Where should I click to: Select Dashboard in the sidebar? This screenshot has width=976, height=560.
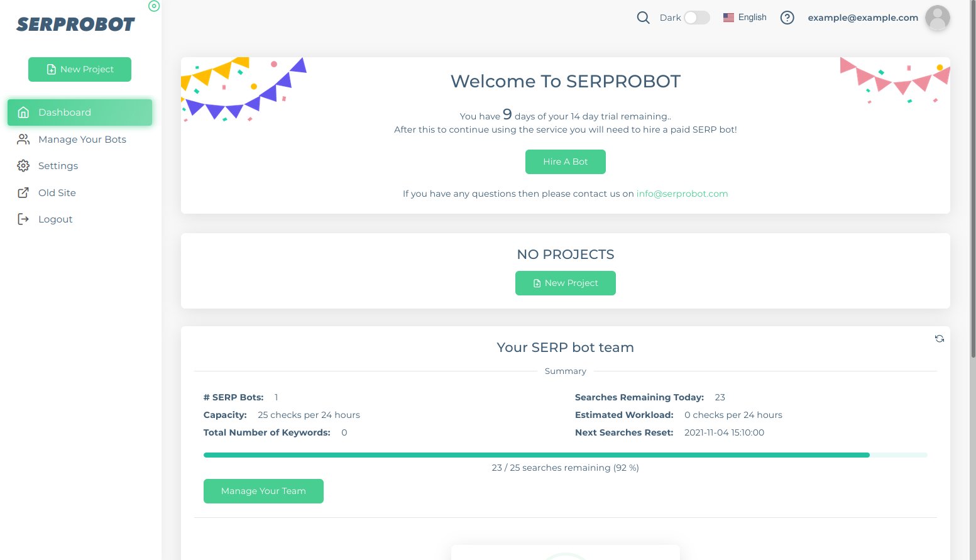click(x=80, y=113)
